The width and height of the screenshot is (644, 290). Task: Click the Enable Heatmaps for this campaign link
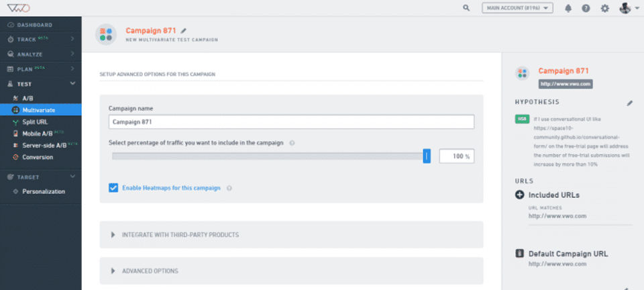[x=171, y=188]
